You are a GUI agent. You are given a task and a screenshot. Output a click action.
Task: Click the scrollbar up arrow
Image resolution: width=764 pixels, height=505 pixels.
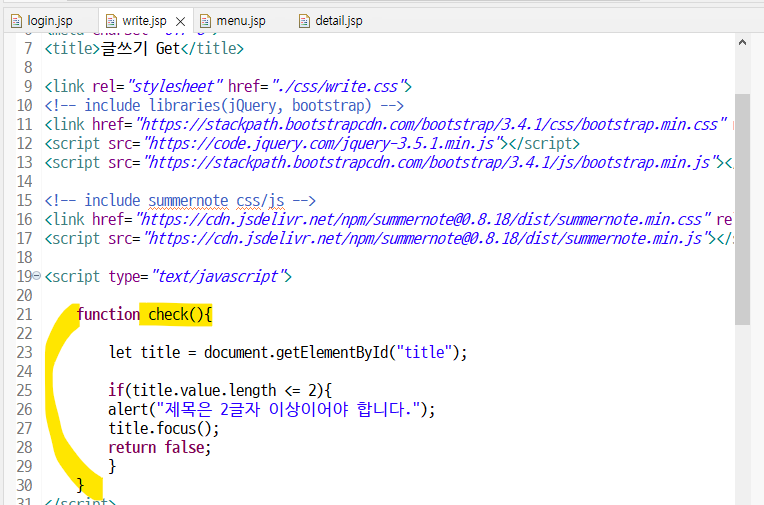[742, 42]
